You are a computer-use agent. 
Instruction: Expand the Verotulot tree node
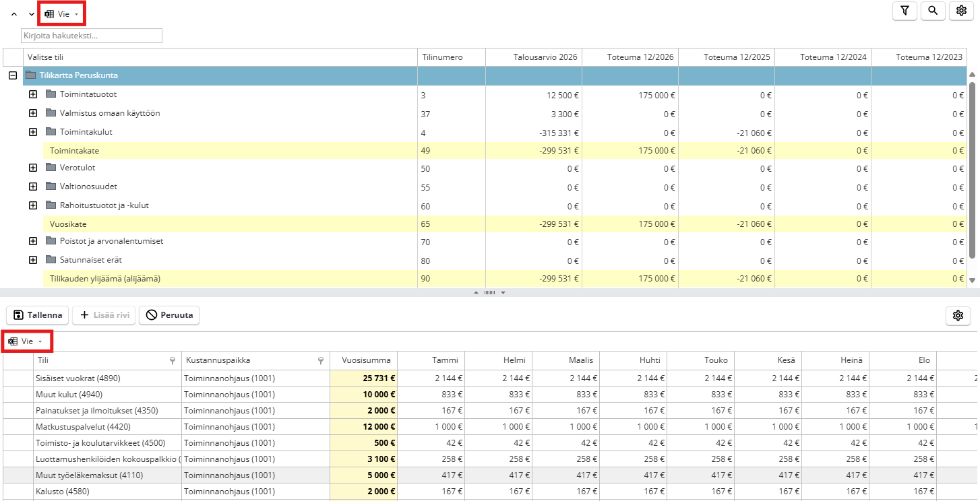32,168
